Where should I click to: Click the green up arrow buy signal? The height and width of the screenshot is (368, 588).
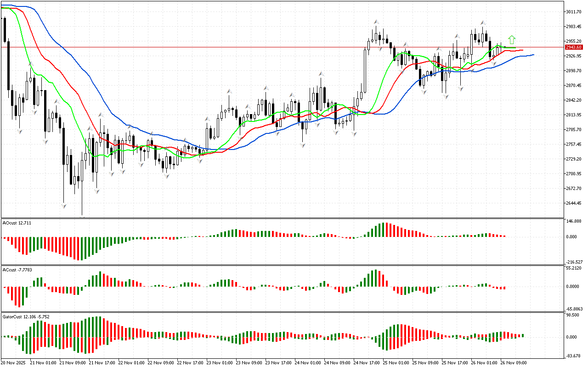tap(512, 40)
